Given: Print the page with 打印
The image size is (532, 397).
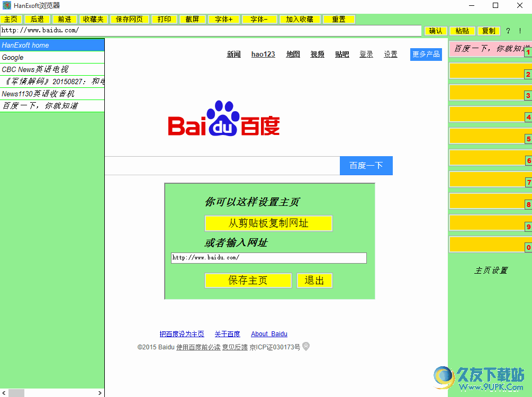Looking at the screenshot, I should pos(164,20).
